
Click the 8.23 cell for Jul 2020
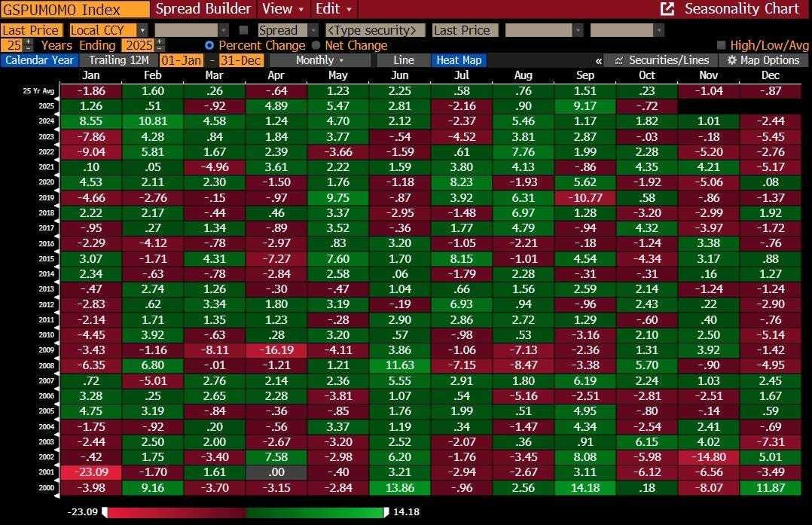tap(461, 182)
